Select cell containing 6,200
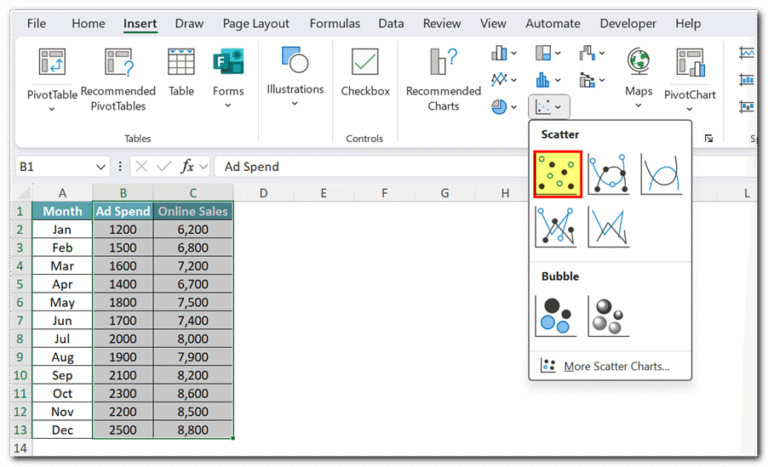 point(193,229)
